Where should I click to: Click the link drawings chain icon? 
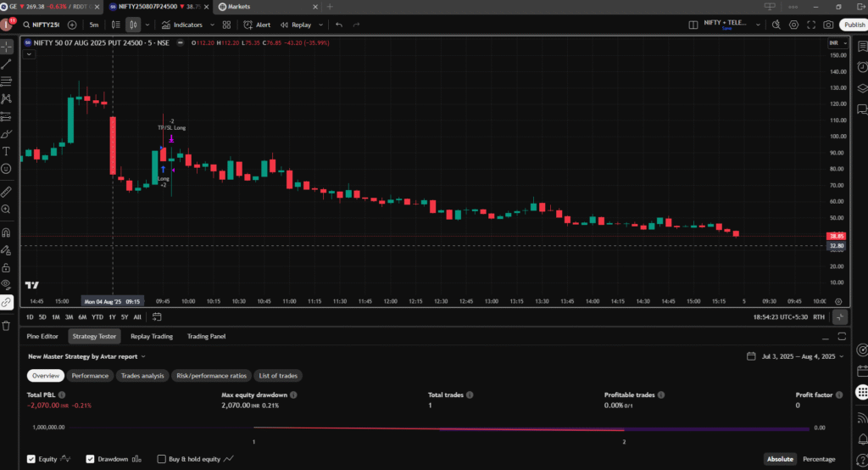pos(6,303)
